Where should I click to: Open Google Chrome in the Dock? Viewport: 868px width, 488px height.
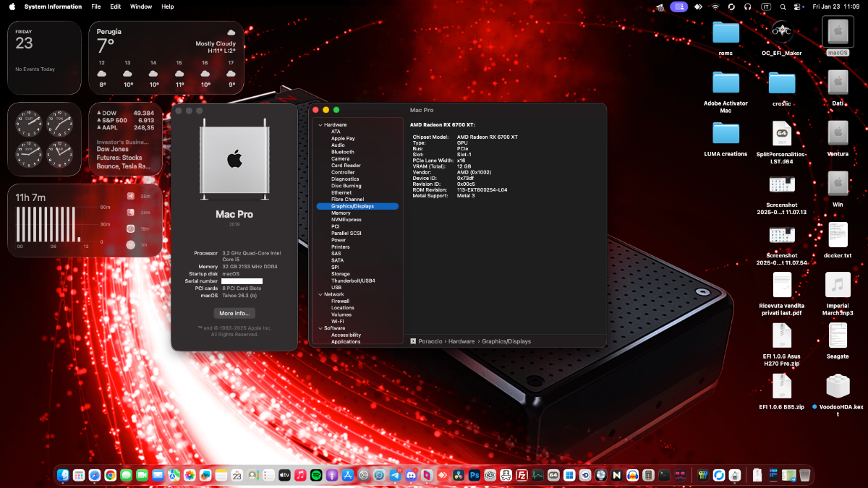[x=110, y=476]
